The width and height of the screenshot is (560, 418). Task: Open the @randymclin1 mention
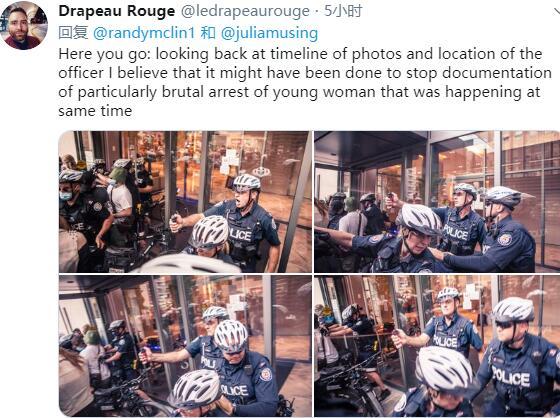[x=144, y=33]
